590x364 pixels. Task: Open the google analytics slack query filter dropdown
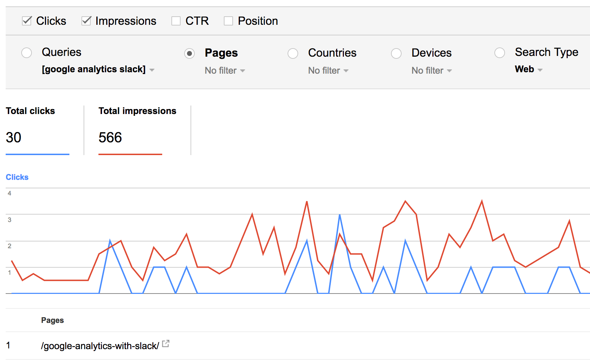[98, 69]
